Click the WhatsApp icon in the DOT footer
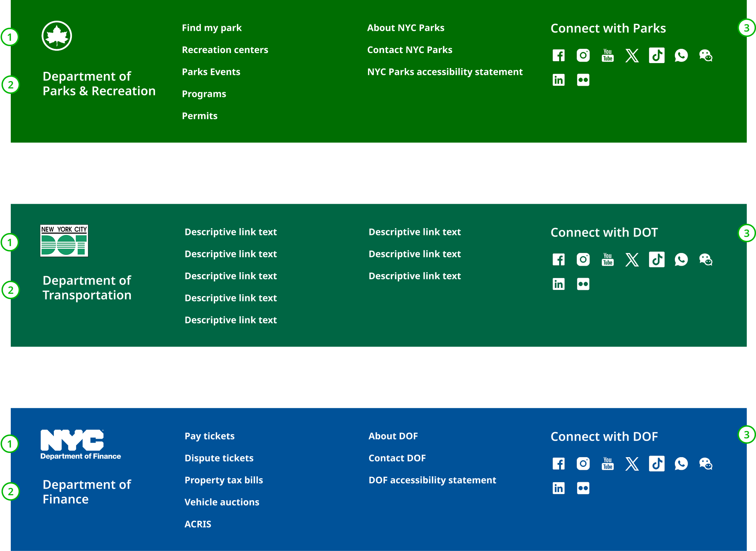 click(681, 260)
